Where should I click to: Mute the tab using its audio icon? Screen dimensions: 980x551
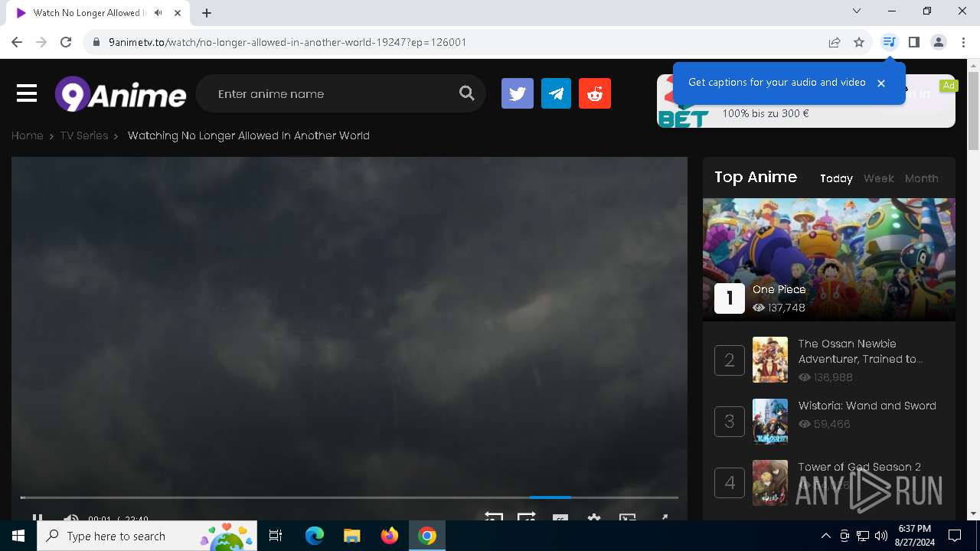158,13
